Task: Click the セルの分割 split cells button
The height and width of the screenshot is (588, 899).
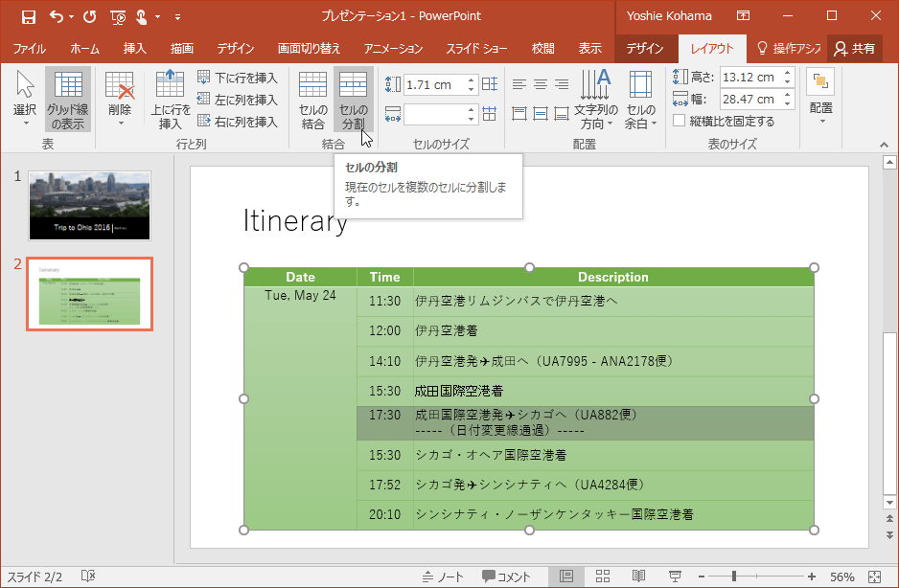Action: [x=353, y=100]
